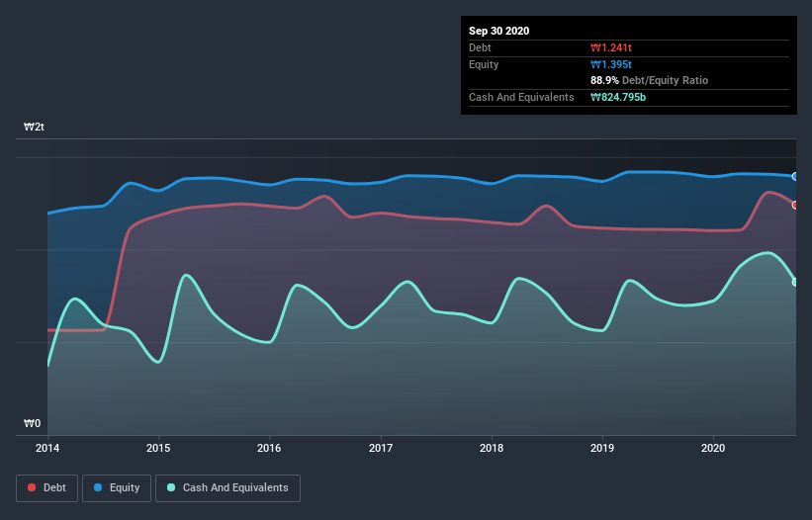Click the Debt row label in tooltip
The width and height of the screenshot is (812, 520).
pos(480,47)
